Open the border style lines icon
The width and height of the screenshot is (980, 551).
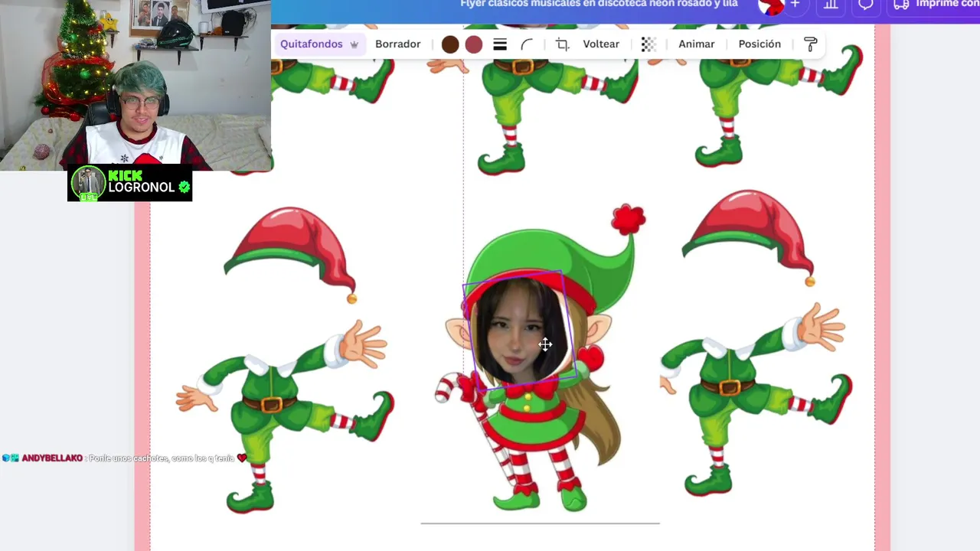click(x=500, y=44)
